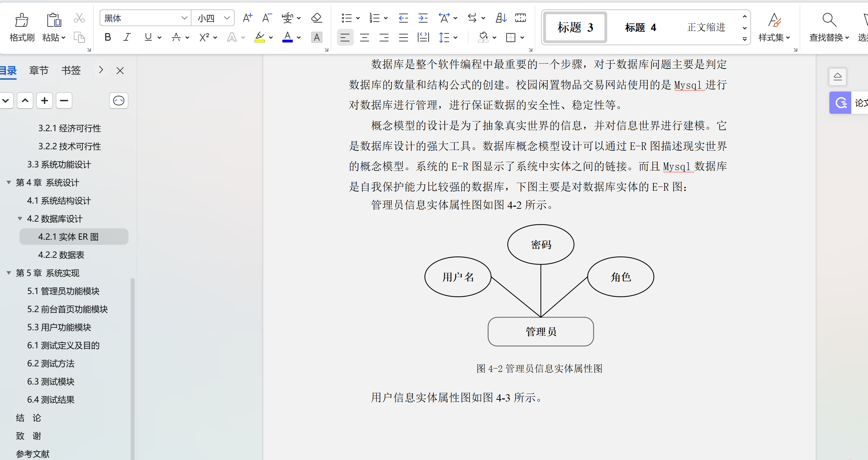Screen dimensions: 868x460
Task: Select justified text alignment
Action: [x=404, y=37]
